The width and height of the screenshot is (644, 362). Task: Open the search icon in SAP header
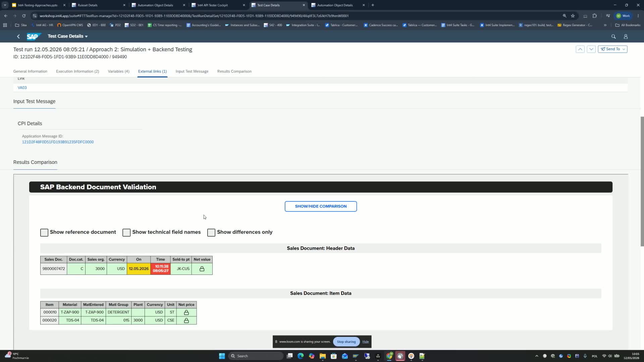613,37
